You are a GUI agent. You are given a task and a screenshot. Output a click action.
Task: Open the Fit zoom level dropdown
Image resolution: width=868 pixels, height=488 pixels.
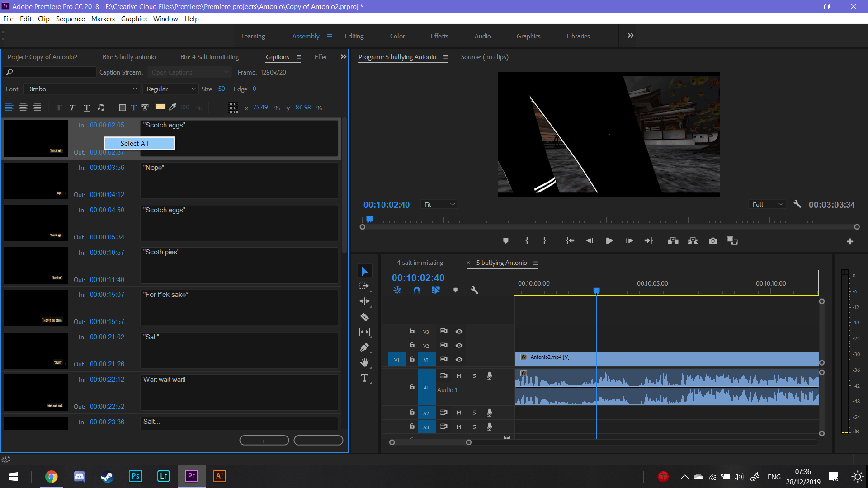439,205
